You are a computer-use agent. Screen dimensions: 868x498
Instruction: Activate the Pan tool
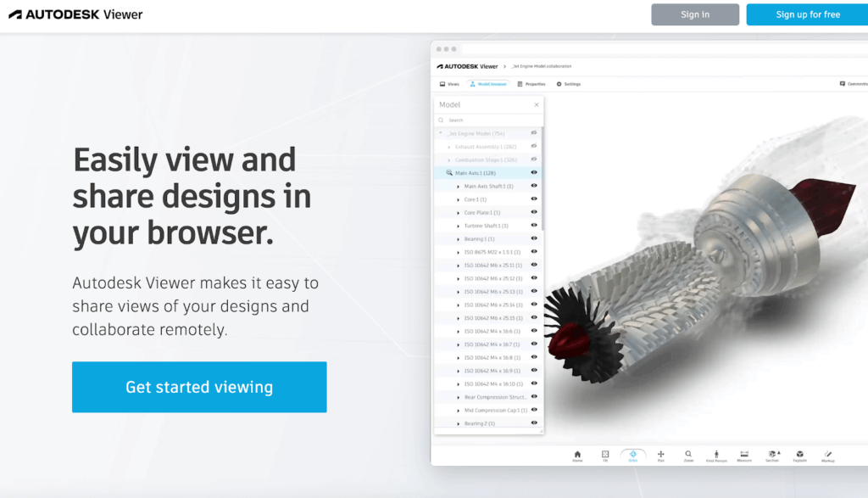660,455
